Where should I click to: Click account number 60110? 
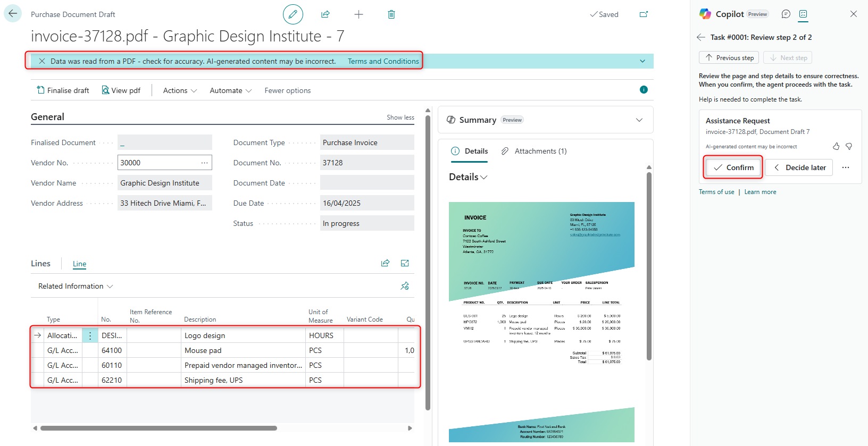click(x=112, y=365)
